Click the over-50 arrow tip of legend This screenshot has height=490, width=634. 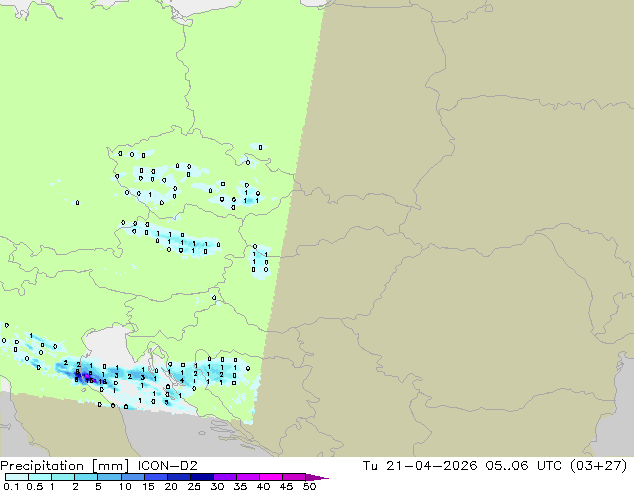click(x=317, y=477)
